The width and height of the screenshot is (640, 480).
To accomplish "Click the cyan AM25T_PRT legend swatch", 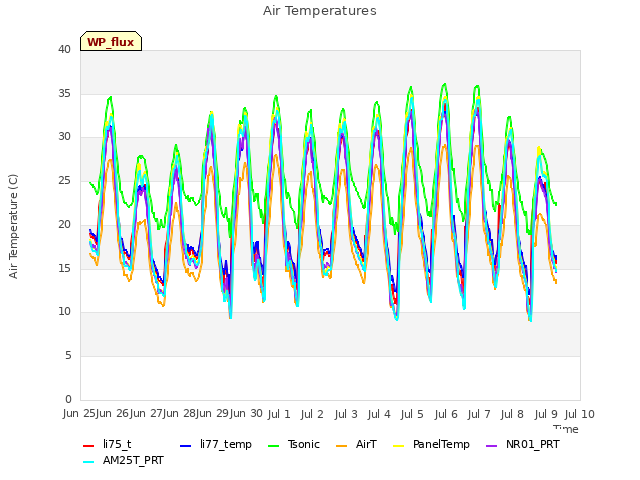I will pyautogui.click(x=89, y=462).
